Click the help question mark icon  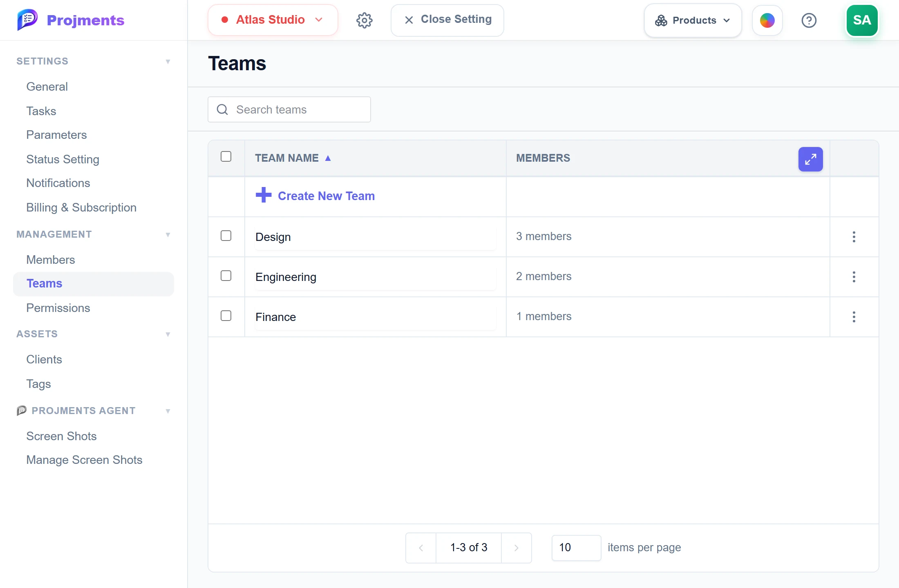pyautogui.click(x=809, y=20)
